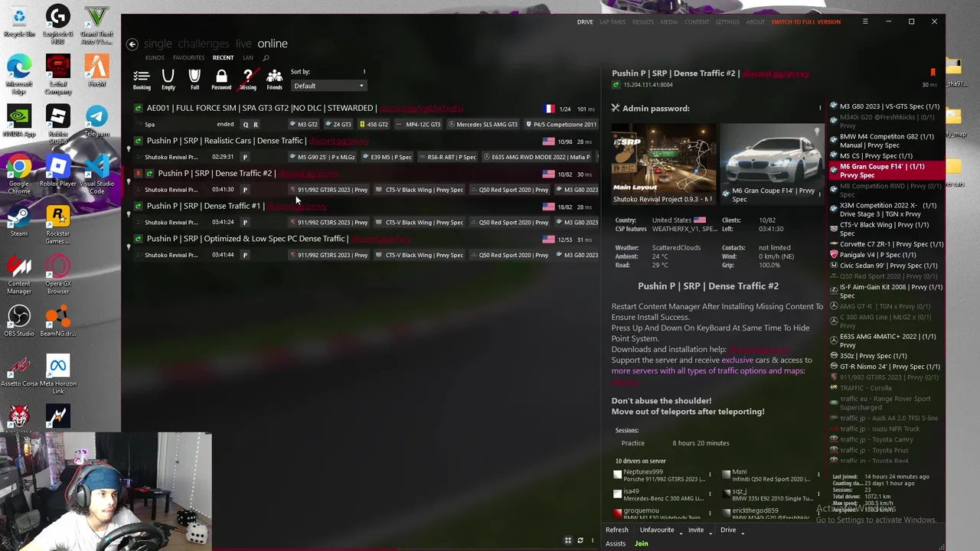Toggle the Full servers filter
The image size is (980, 551).
click(x=194, y=80)
